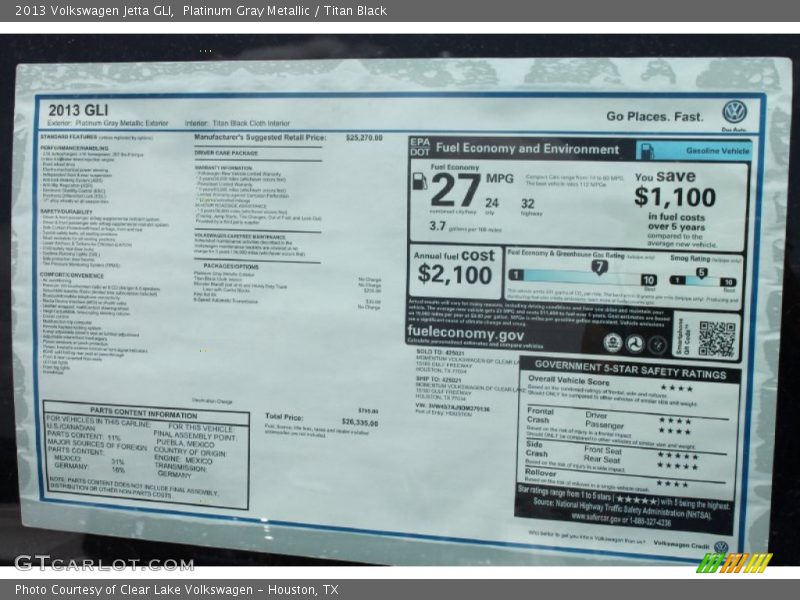Click 'PUEBLA, MEXICO' assembly point

185,443
